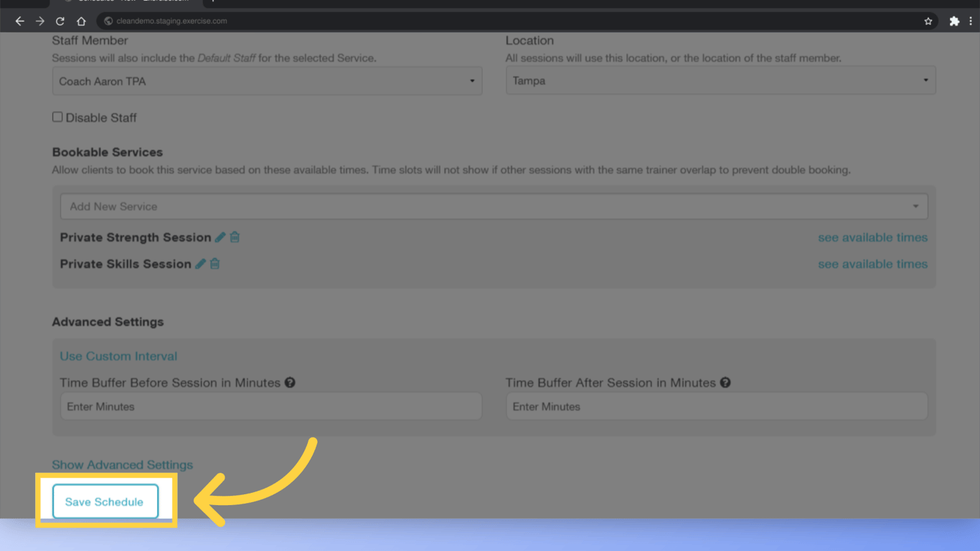This screenshot has height=551, width=980.
Task: Go back using the browser back arrow
Action: [19, 21]
